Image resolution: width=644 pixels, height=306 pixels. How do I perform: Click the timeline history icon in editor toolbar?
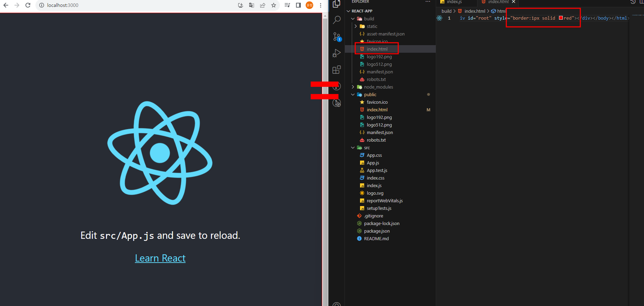pyautogui.click(x=633, y=2)
